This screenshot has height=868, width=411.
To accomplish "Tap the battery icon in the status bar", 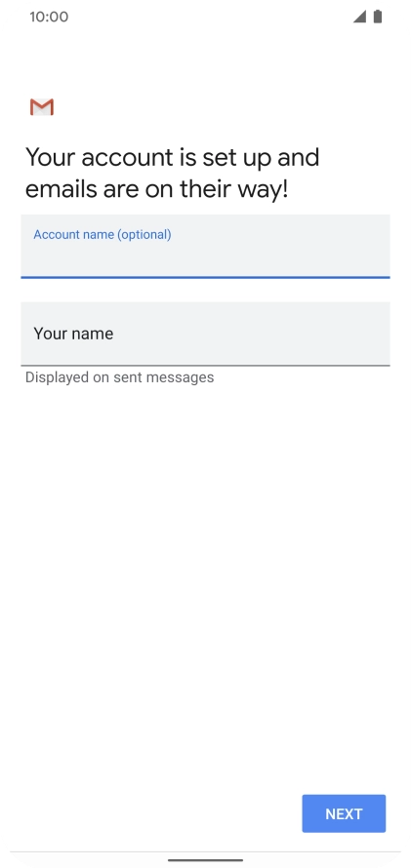I will point(378,17).
